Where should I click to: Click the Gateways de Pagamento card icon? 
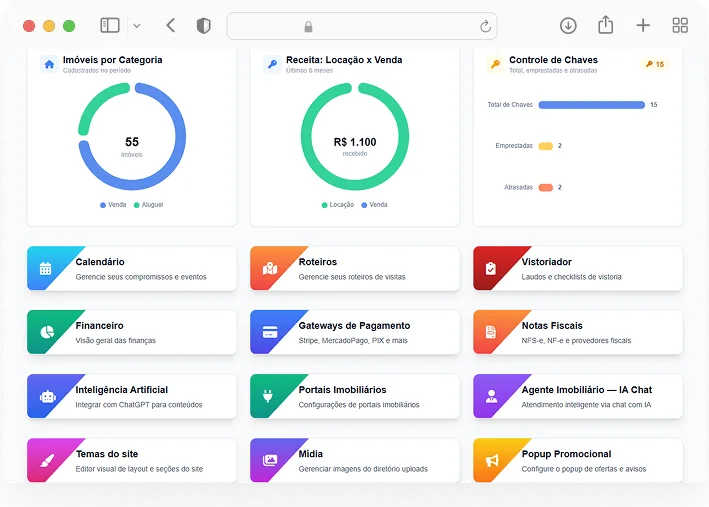click(x=270, y=332)
